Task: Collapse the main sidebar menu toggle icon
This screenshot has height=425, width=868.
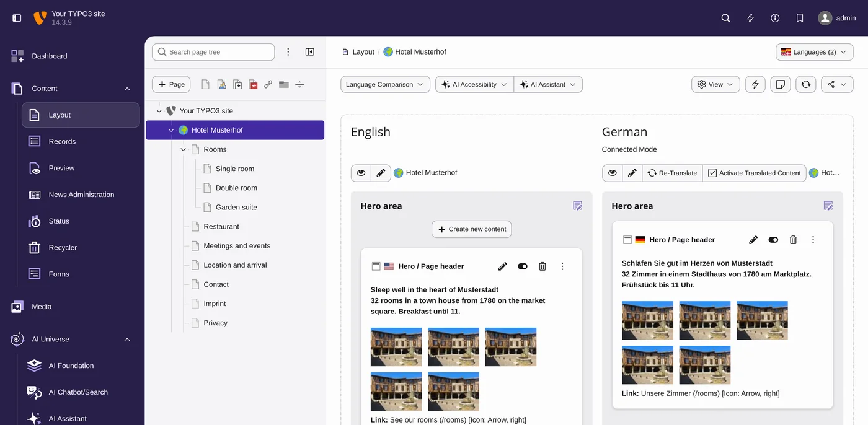Action: point(17,18)
